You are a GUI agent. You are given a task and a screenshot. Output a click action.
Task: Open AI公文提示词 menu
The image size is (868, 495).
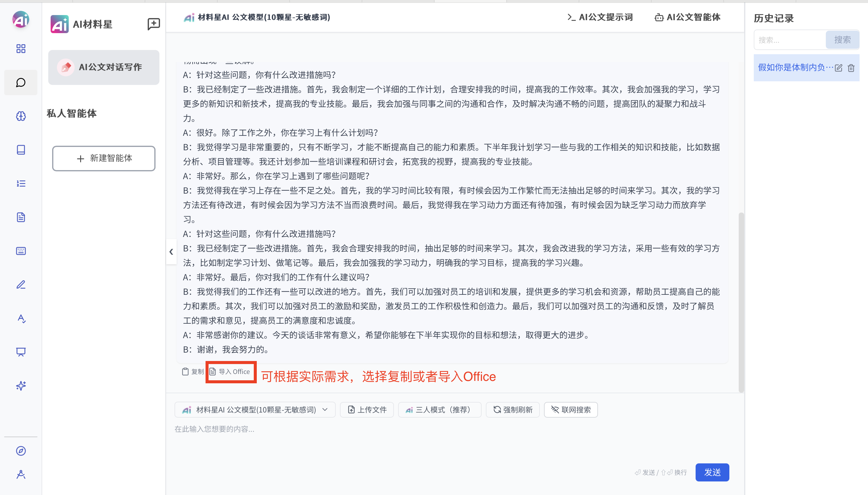pos(600,17)
